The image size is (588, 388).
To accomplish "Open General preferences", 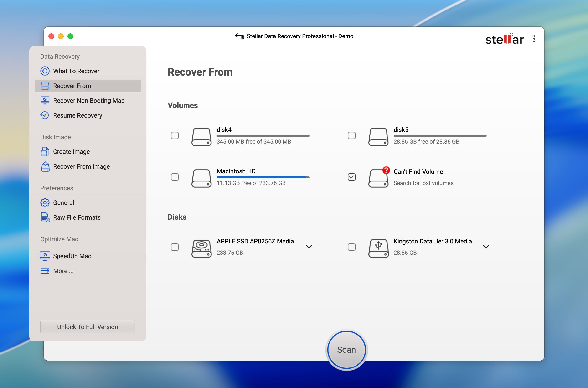I will click(88, 203).
